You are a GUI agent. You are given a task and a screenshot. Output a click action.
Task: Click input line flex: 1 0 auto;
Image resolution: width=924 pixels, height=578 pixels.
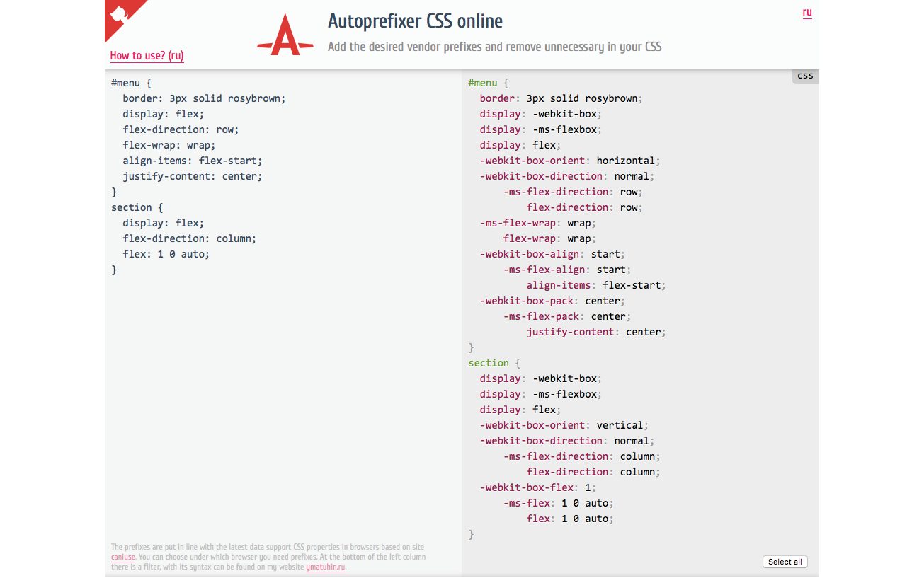point(166,254)
